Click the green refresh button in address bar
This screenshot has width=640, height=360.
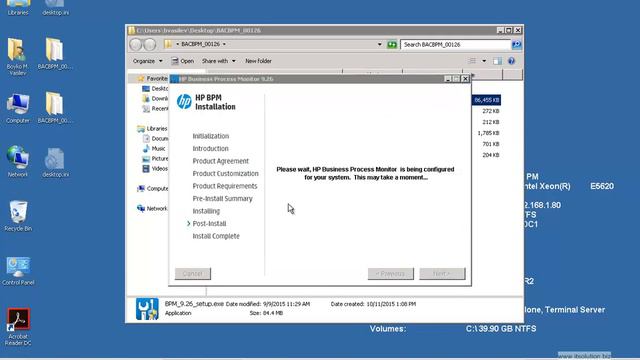[x=392, y=44]
